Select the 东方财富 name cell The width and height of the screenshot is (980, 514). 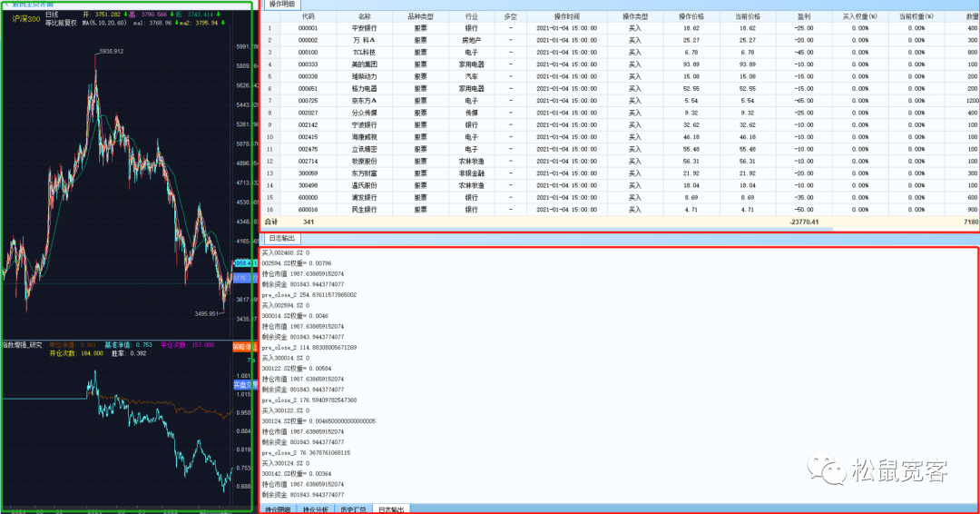tap(365, 173)
